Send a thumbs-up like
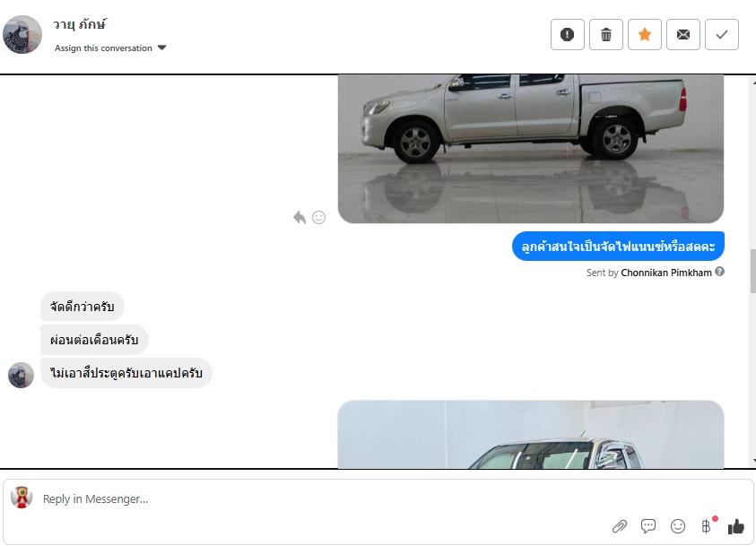Image resolution: width=756 pixels, height=546 pixels. pos(735,526)
